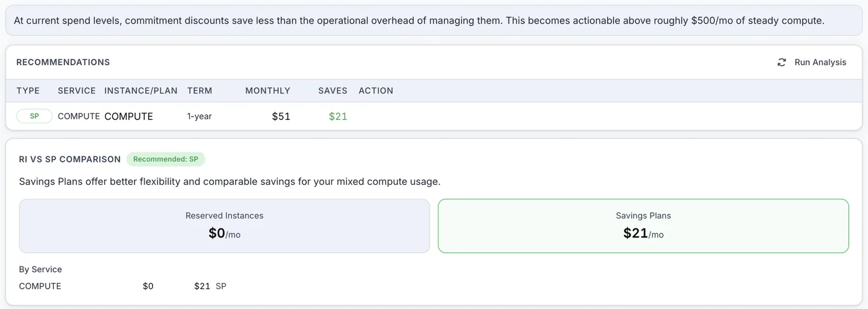Click the commitment discounts notice banner text
Screen dimensions: 868x309
419,20
